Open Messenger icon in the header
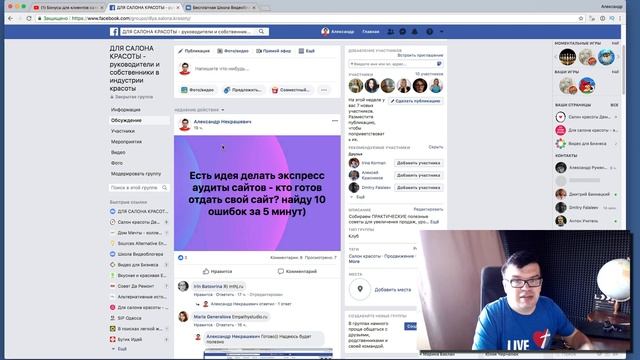640x360 pixels. [x=402, y=31]
